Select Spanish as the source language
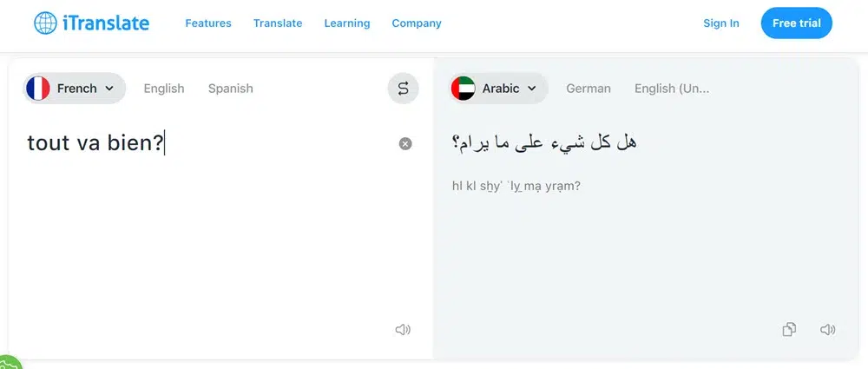Image resolution: width=868 pixels, height=369 pixels. [230, 89]
